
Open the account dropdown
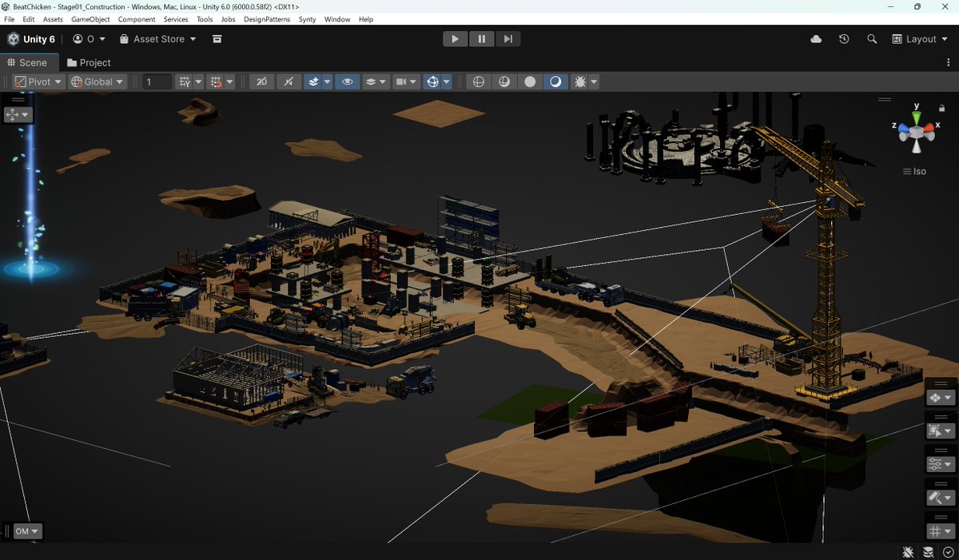coord(89,39)
